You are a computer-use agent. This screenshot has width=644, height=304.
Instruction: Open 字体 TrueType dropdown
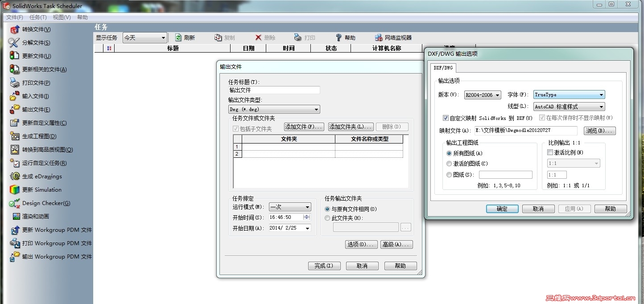pyautogui.click(x=570, y=94)
